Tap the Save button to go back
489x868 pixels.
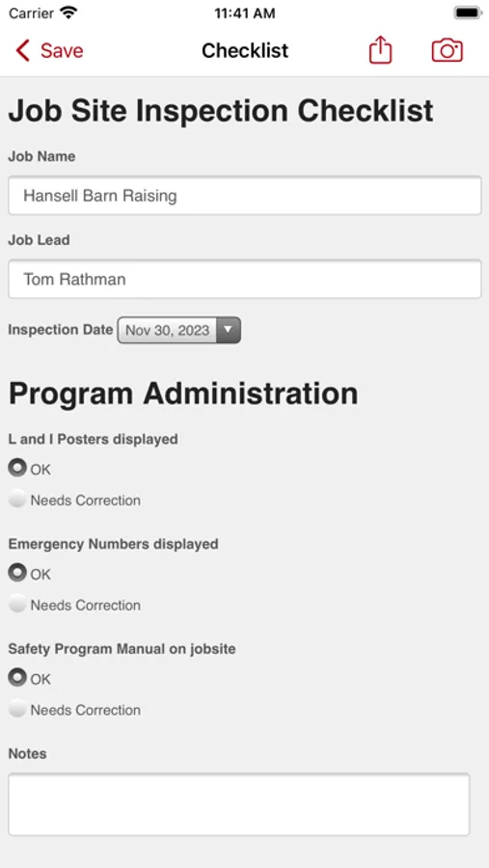pos(62,50)
